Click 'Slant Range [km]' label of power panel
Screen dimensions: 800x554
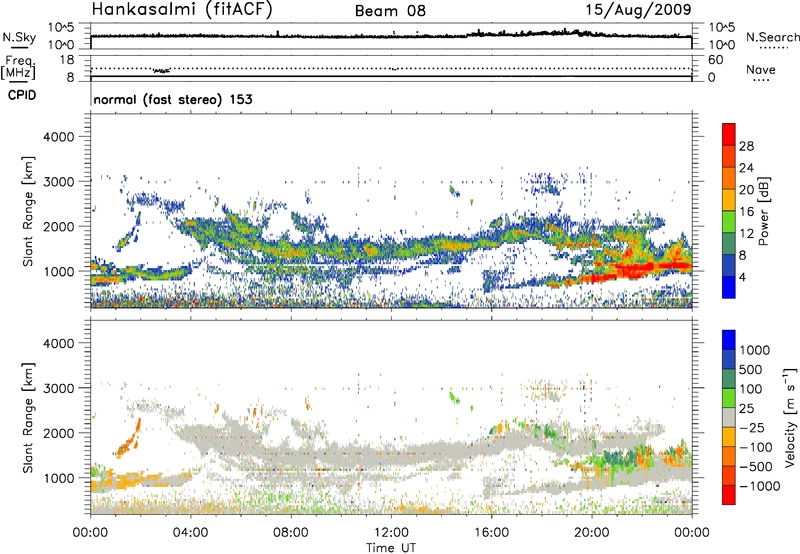[x=29, y=211]
